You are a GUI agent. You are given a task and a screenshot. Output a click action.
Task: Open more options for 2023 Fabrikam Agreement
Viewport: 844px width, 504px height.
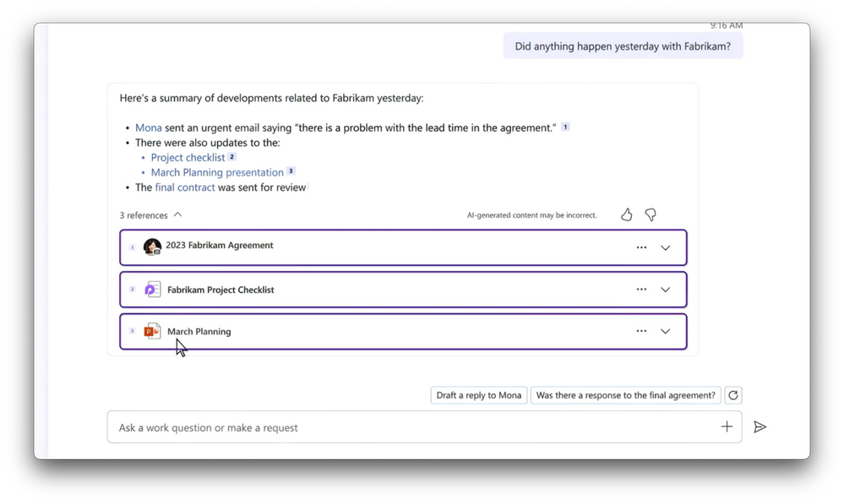click(x=641, y=248)
